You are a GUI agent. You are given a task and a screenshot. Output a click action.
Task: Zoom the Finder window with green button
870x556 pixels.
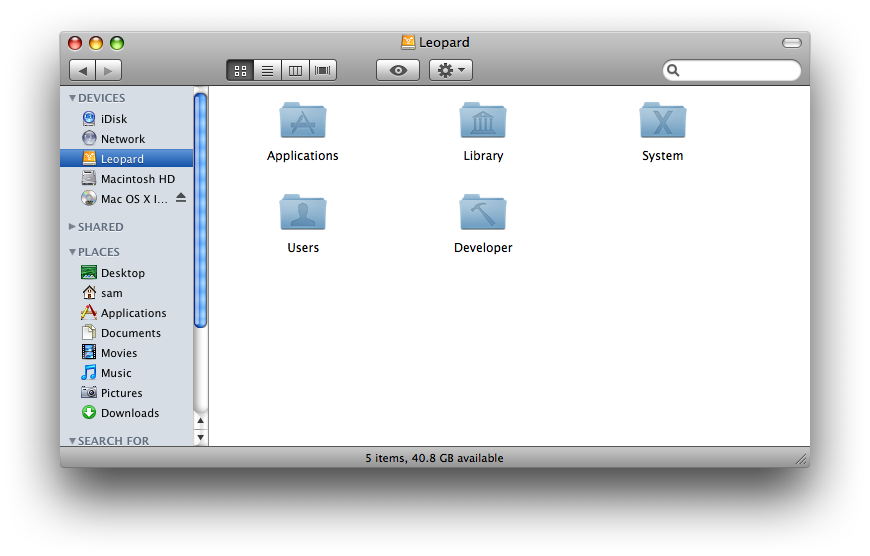pos(117,43)
